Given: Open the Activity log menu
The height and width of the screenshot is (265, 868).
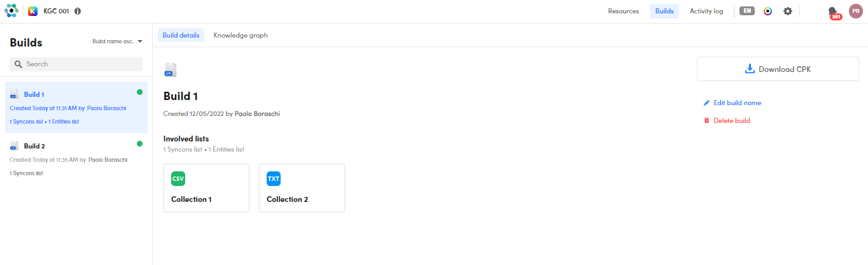Looking at the screenshot, I should click(x=706, y=11).
